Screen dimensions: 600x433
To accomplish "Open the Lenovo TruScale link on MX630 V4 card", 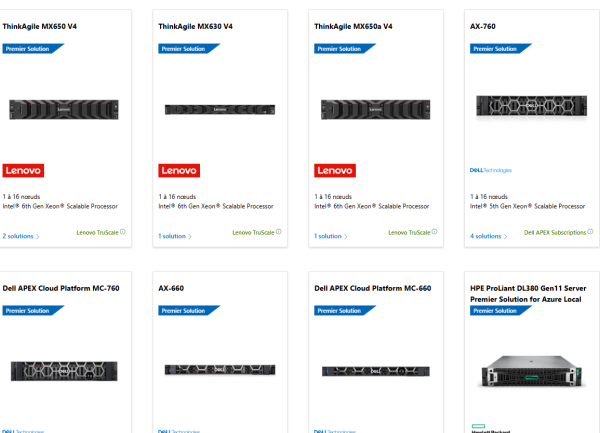I will pos(252,232).
